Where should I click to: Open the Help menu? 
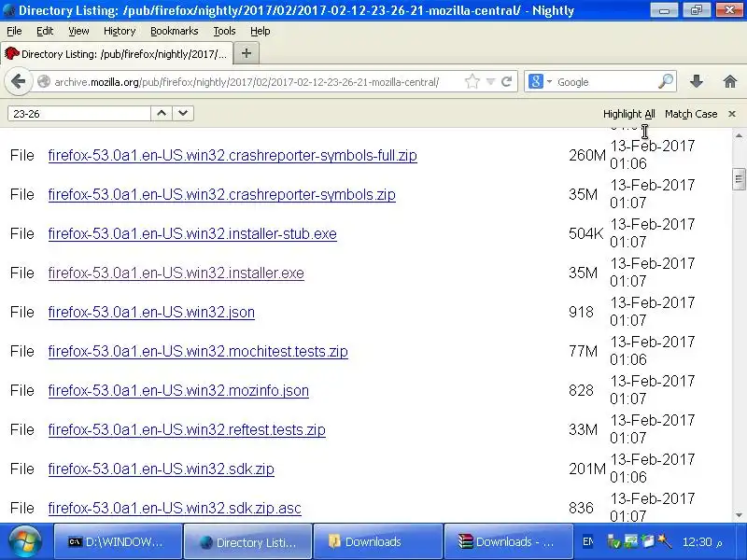[x=261, y=31]
